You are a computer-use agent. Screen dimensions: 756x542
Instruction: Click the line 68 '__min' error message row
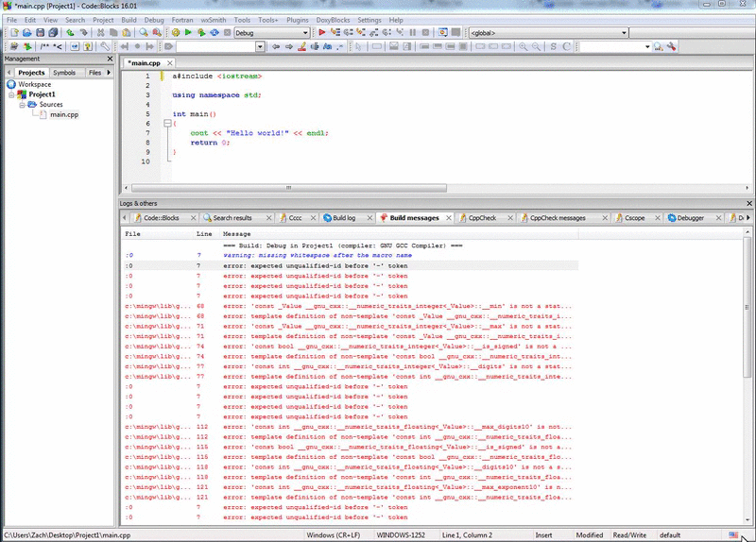(351, 306)
